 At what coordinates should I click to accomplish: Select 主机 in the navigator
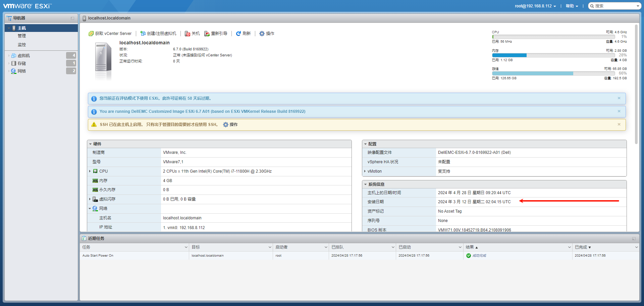(41, 28)
